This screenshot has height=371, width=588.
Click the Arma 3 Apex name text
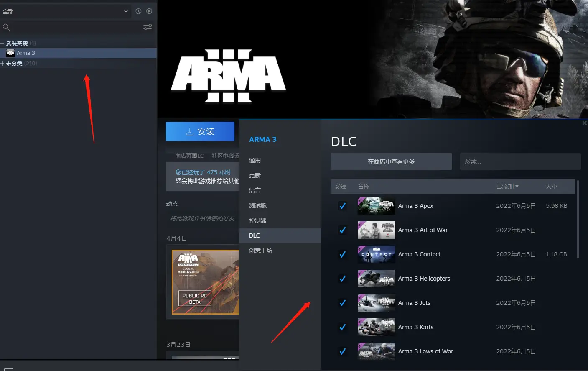pos(415,206)
